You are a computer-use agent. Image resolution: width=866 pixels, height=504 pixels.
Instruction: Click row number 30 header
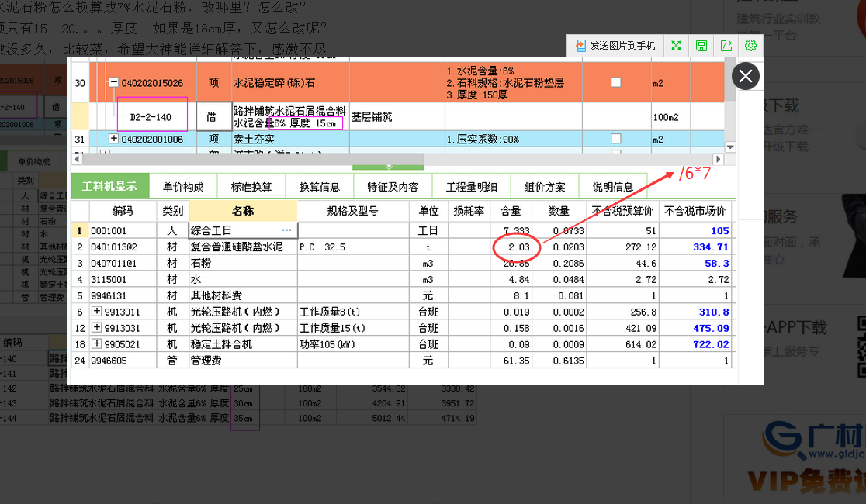[80, 82]
